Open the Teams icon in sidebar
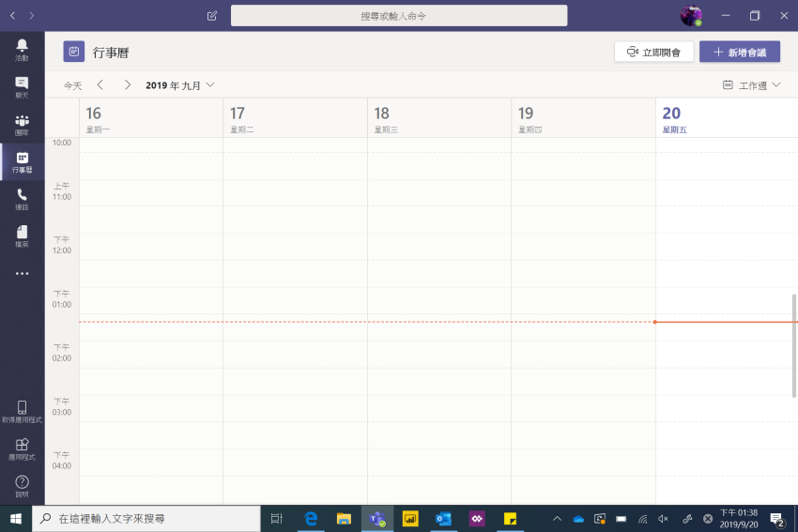The image size is (798, 532). click(x=22, y=125)
